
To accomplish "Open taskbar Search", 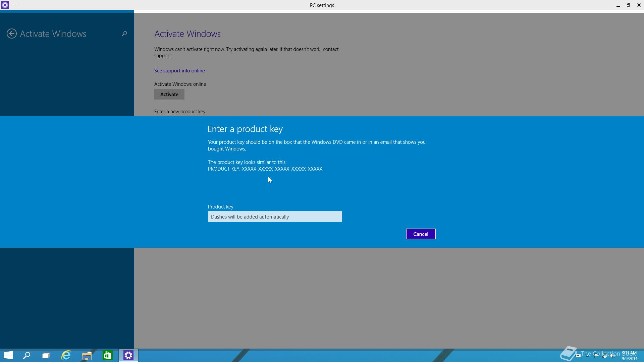I will coord(26,355).
